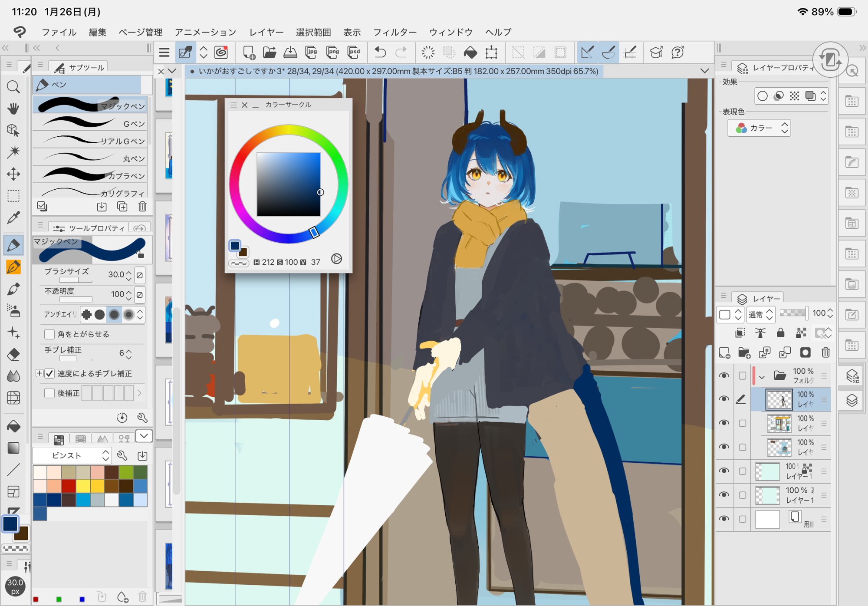Pick the red swatch in color set
This screenshot has height=606, width=868.
coord(69,486)
